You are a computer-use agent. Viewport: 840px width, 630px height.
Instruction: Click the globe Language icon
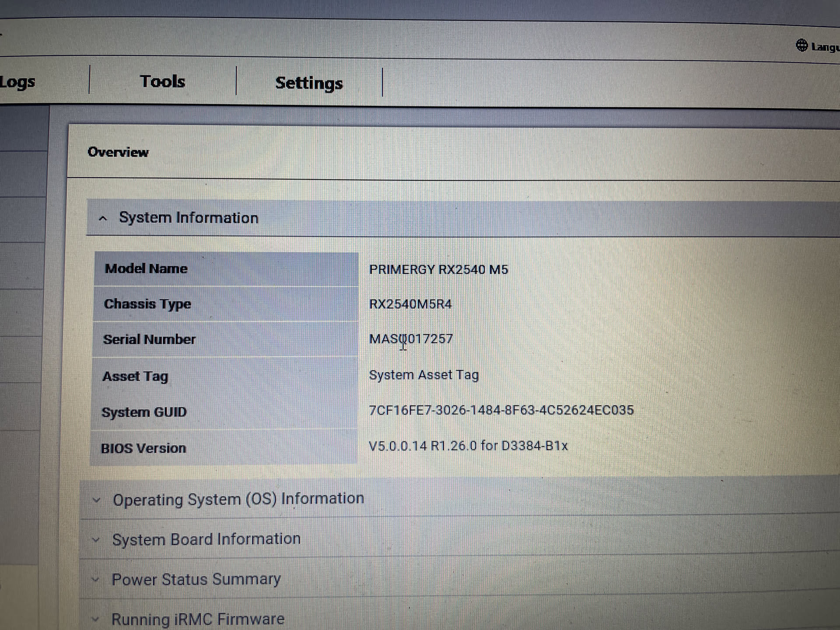click(801, 45)
